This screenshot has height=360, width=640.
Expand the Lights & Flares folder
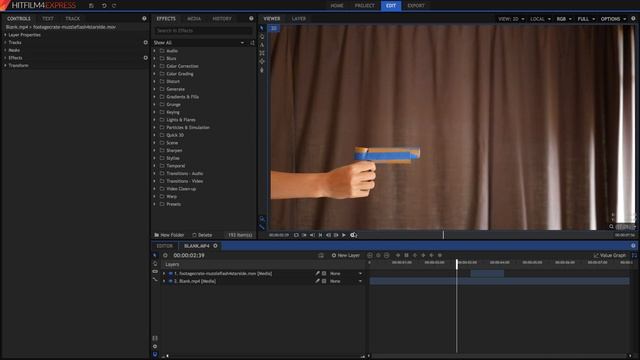(155, 120)
